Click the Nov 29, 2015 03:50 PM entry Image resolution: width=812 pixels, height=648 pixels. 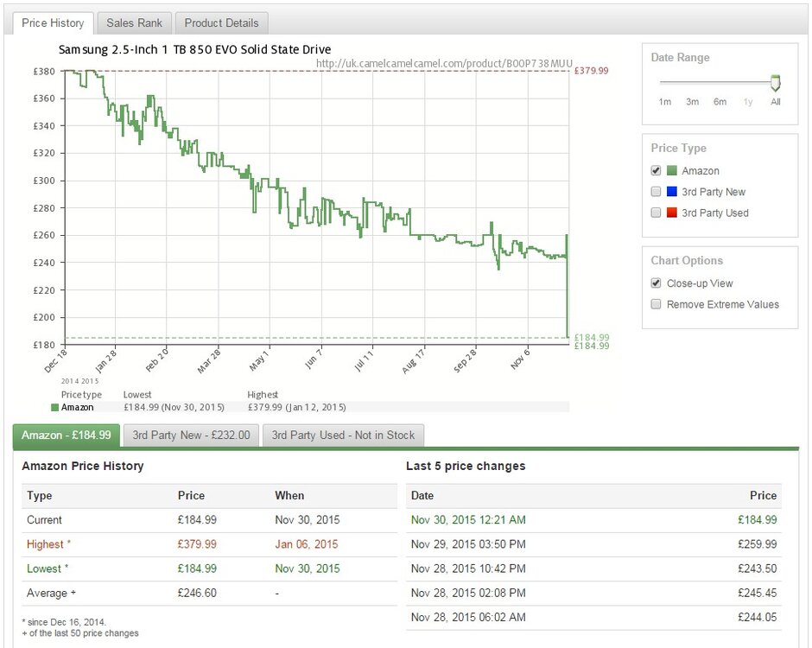click(x=468, y=544)
